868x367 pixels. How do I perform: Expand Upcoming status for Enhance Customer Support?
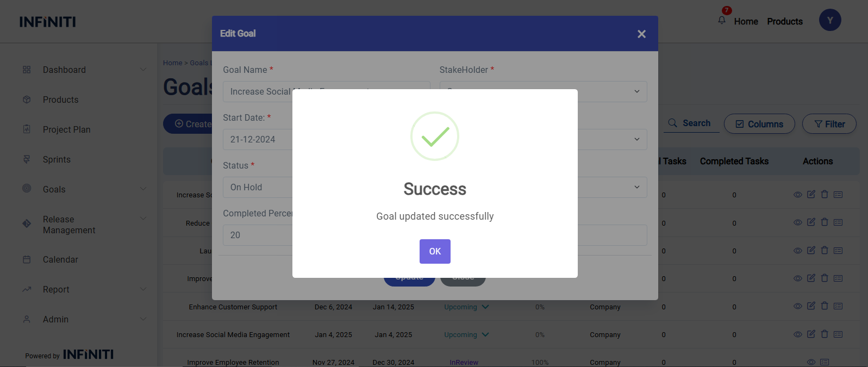pos(485,307)
